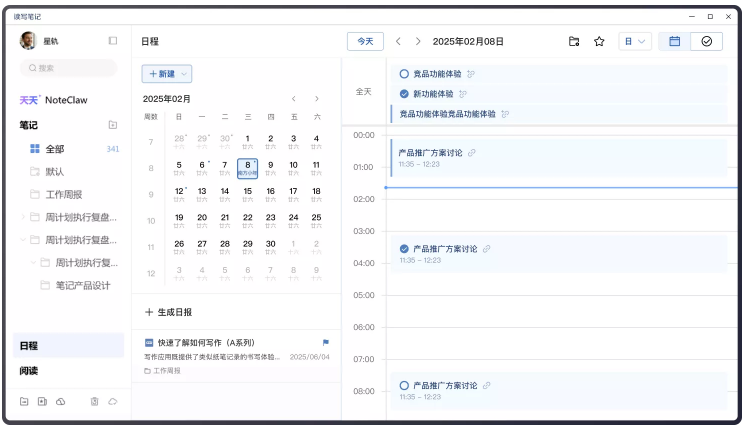Open 竞品功能体验竞品功能体验 all-day event
745x429 pixels.
tap(559, 114)
